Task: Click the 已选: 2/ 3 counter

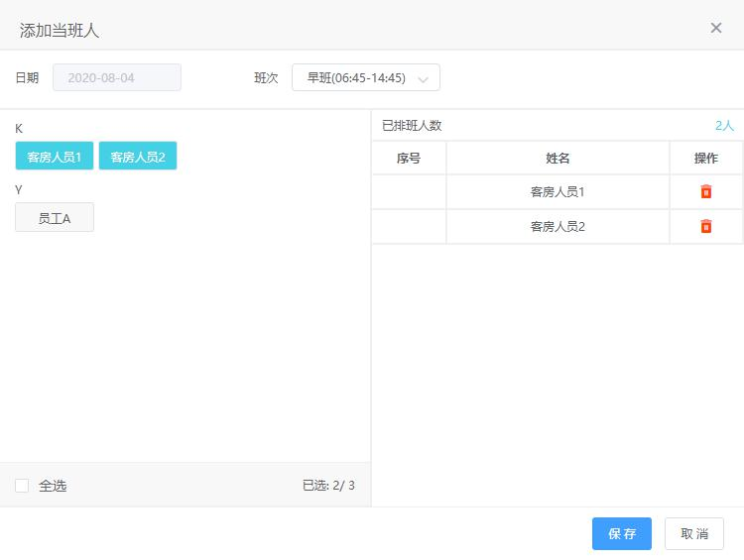Action: [328, 486]
